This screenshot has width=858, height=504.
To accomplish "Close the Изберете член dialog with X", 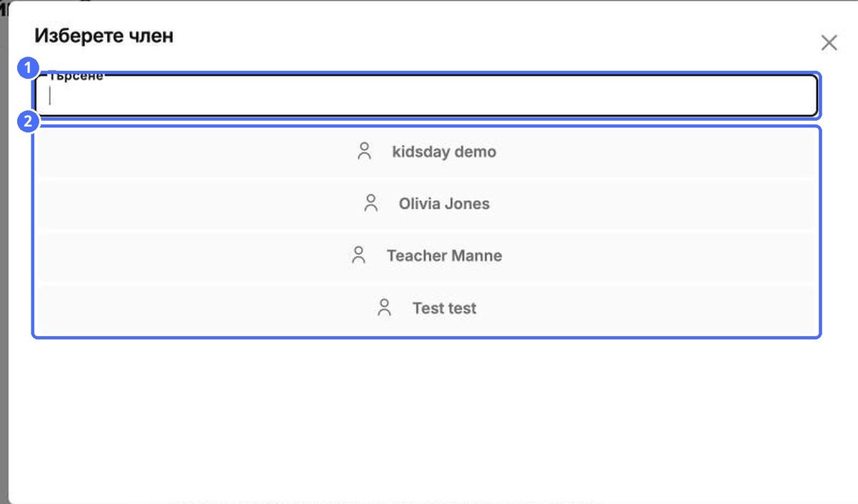I will (829, 43).
